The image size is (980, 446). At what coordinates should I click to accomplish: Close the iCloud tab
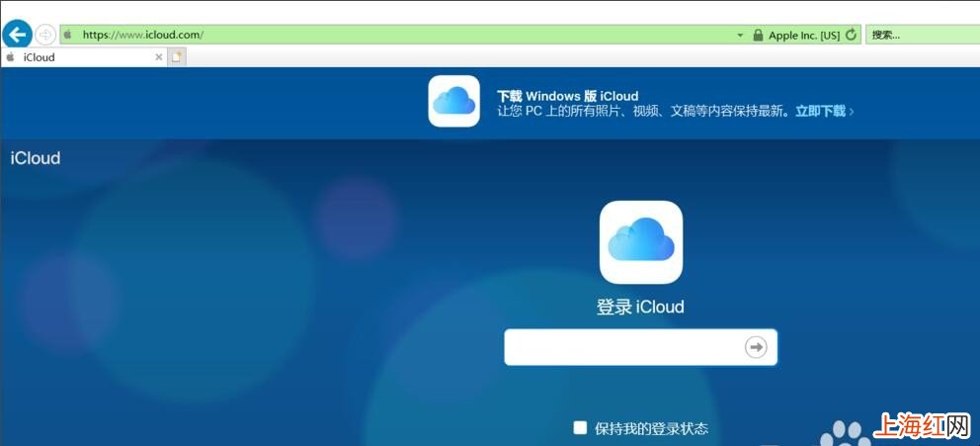(x=159, y=57)
